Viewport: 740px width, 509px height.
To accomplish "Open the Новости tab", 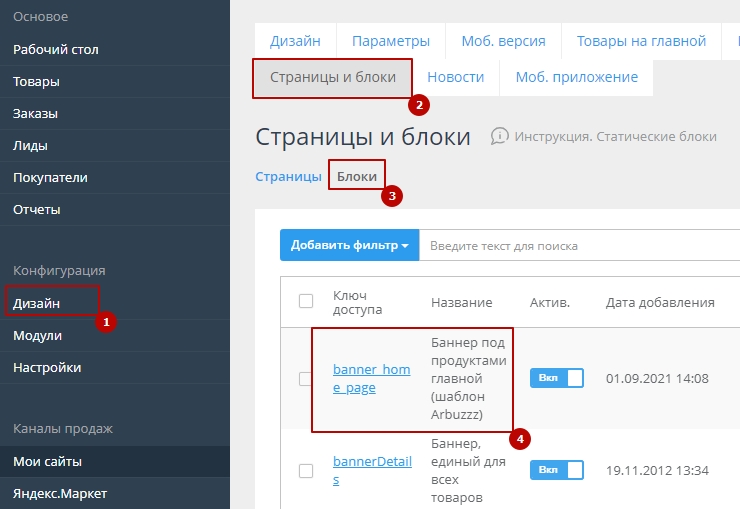I will [455, 77].
